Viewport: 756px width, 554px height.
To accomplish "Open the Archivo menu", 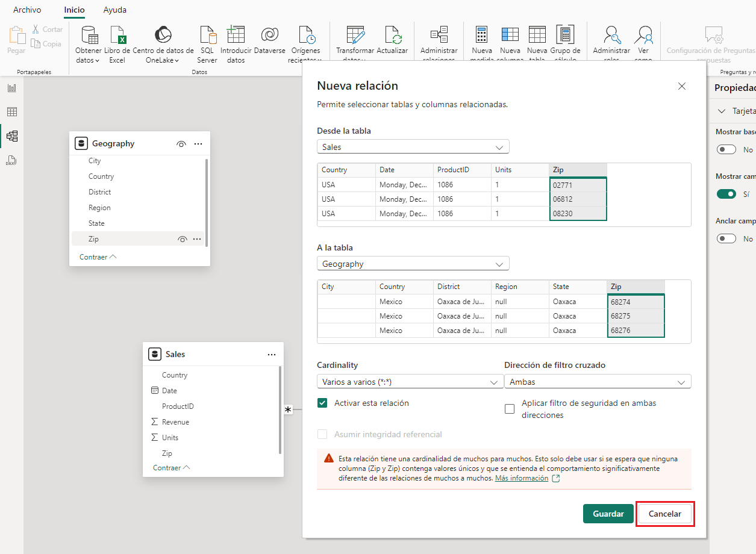I will pos(27,10).
